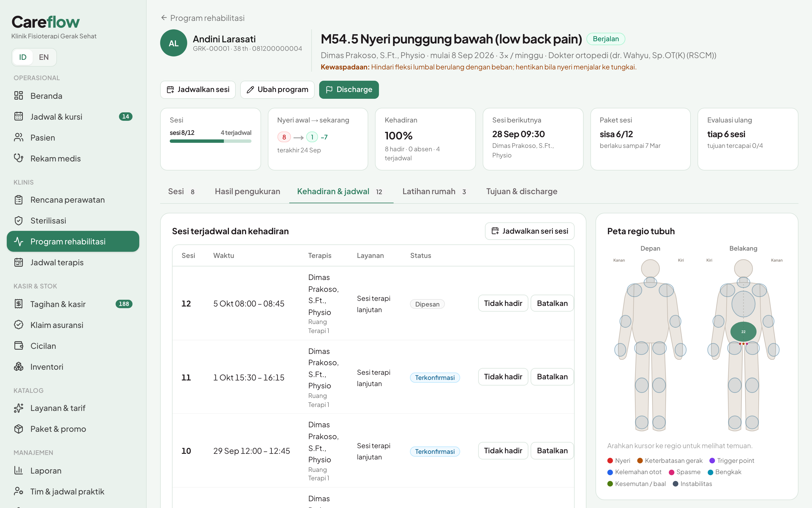
Task: Click the red Nyeri legend dot
Action: 610,461
